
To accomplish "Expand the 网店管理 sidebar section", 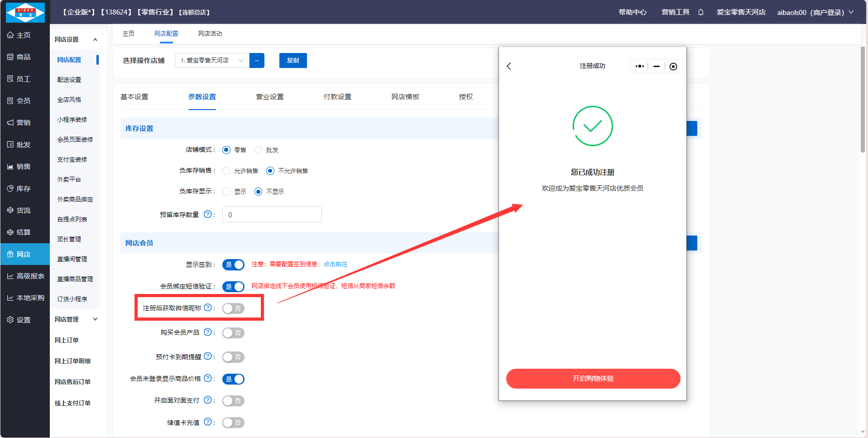I will click(95, 319).
